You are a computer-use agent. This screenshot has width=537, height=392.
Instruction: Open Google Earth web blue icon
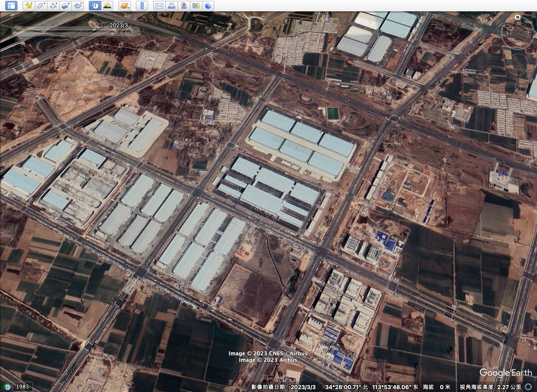(208, 6)
